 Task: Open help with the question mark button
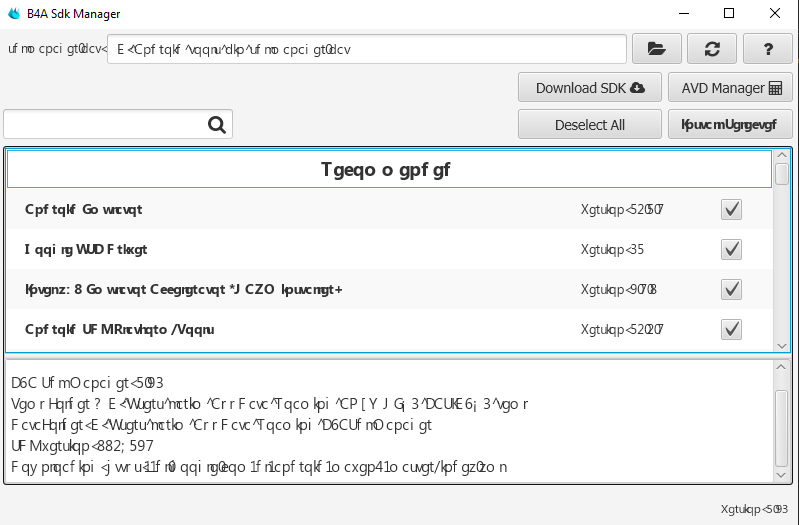point(768,48)
